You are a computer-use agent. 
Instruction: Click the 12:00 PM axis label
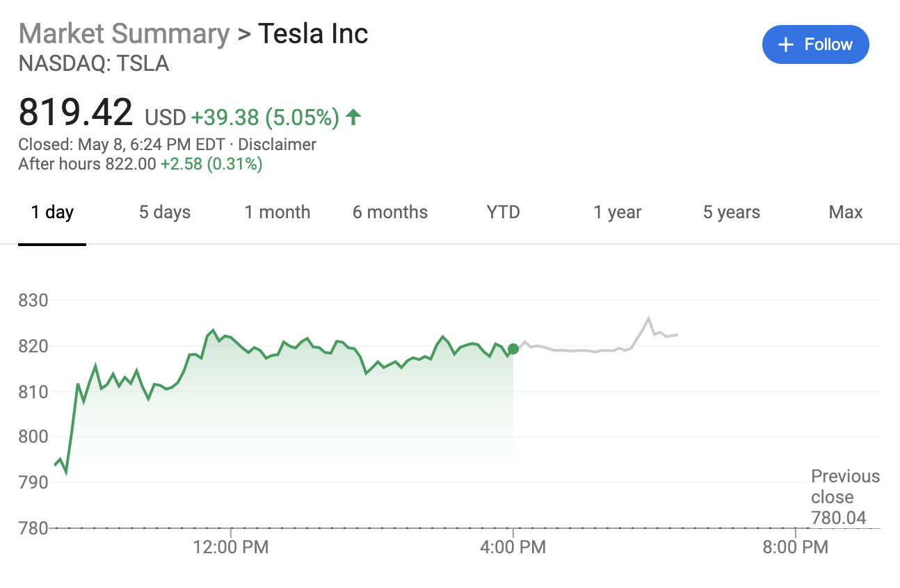tap(231, 548)
